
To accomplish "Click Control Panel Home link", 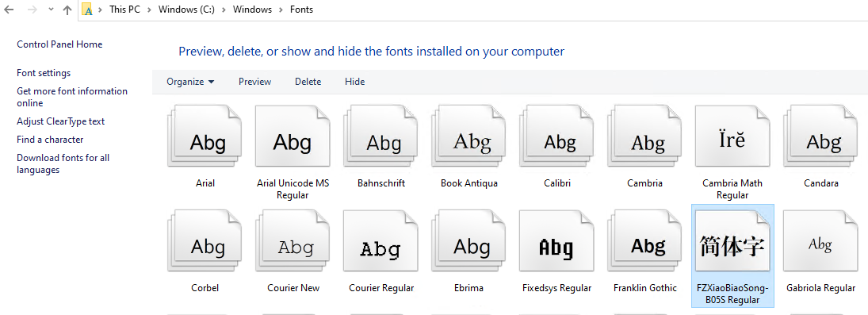I will (59, 44).
